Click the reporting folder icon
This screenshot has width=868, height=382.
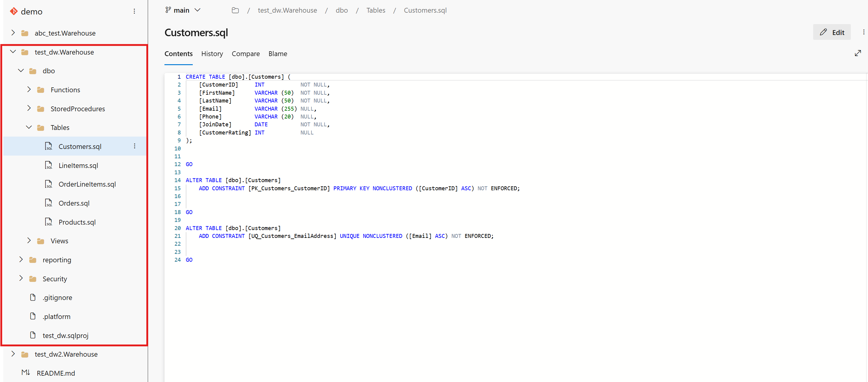[x=33, y=260]
